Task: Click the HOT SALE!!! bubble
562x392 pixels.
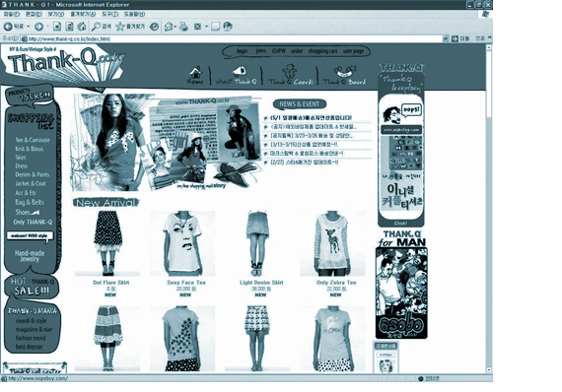Action: click(32, 288)
